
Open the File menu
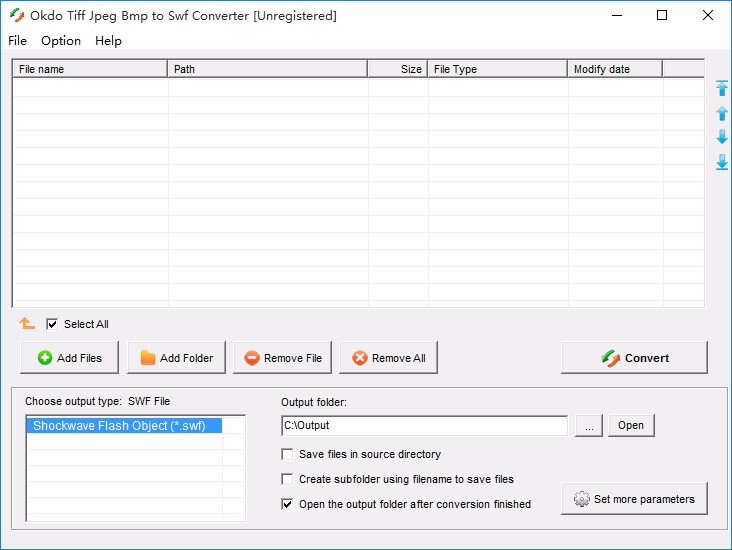17,41
